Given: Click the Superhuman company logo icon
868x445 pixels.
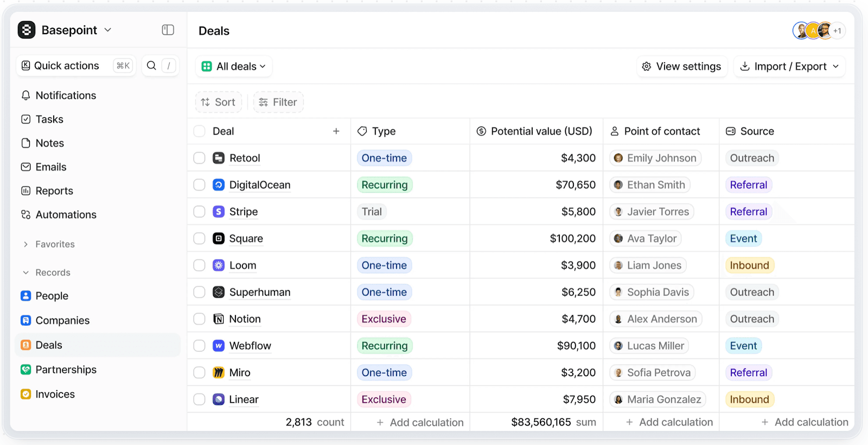Looking at the screenshot, I should click(x=219, y=292).
